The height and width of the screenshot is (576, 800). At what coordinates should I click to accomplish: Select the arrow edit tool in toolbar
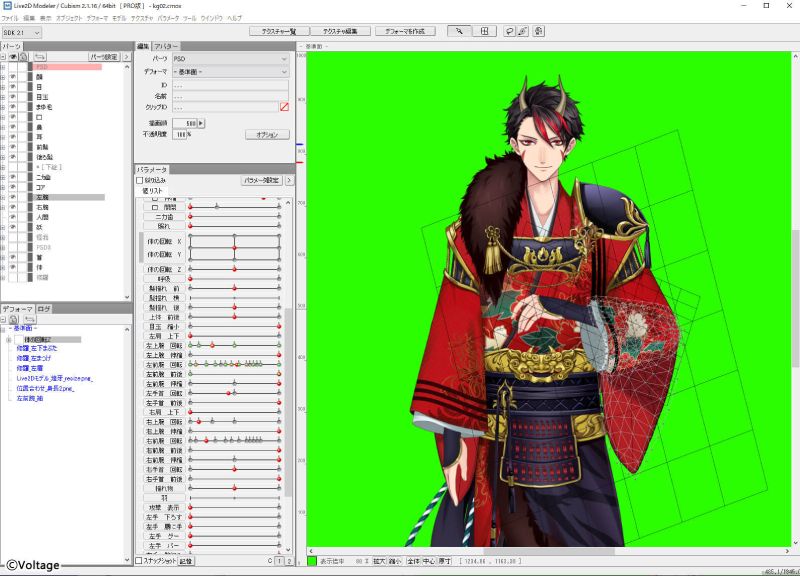coord(459,31)
